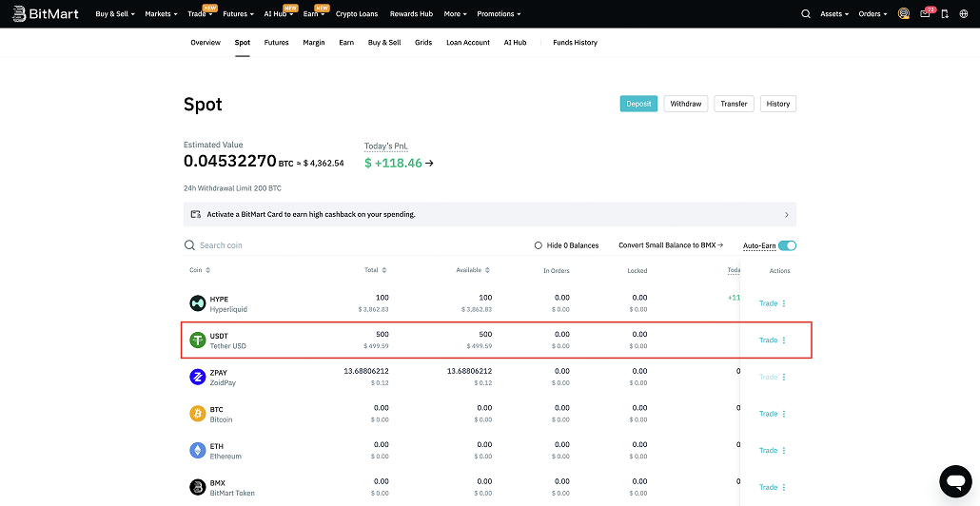Click the BMX BitMart Token icon
The height and width of the screenshot is (506, 980).
click(x=198, y=487)
